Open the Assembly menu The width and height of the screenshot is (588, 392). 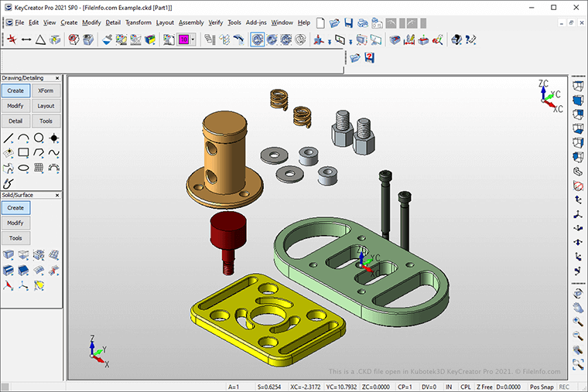(x=191, y=23)
